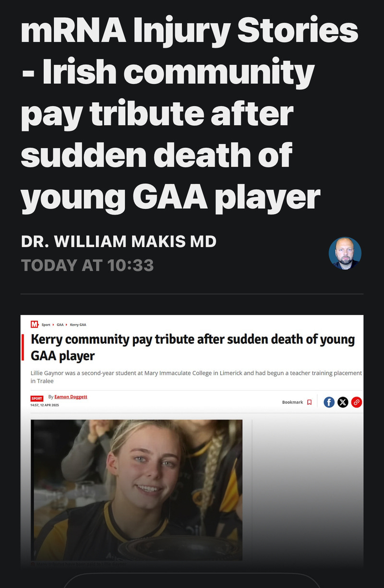Click the Lillie Gaynor article subheading text
Image resolution: width=384 pixels, height=588 pixels.
tap(196, 377)
